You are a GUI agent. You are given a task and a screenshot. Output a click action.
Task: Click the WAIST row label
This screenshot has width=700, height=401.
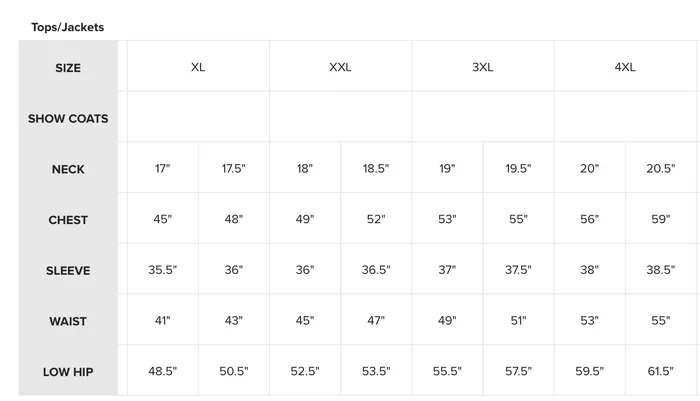coord(68,321)
